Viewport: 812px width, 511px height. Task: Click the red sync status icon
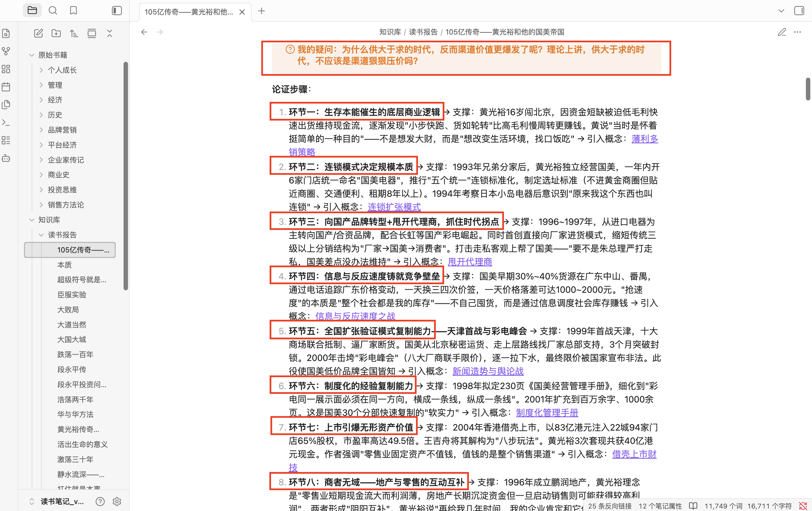(803, 506)
